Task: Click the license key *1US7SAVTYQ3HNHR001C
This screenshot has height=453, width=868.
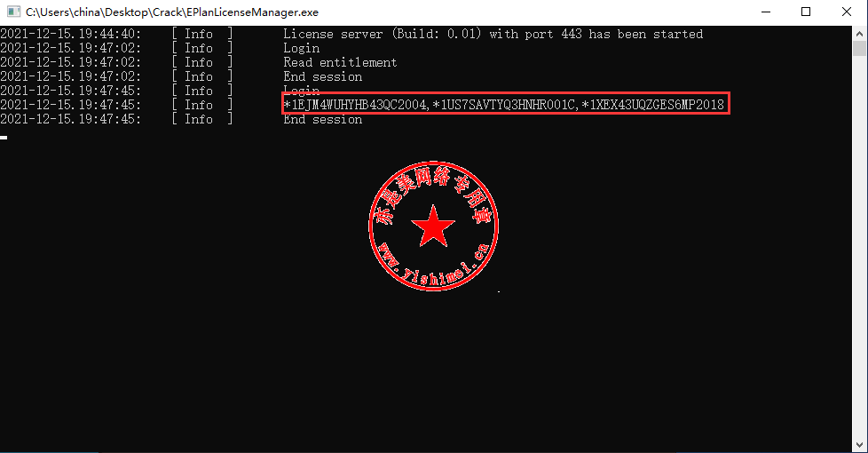Action: (504, 105)
